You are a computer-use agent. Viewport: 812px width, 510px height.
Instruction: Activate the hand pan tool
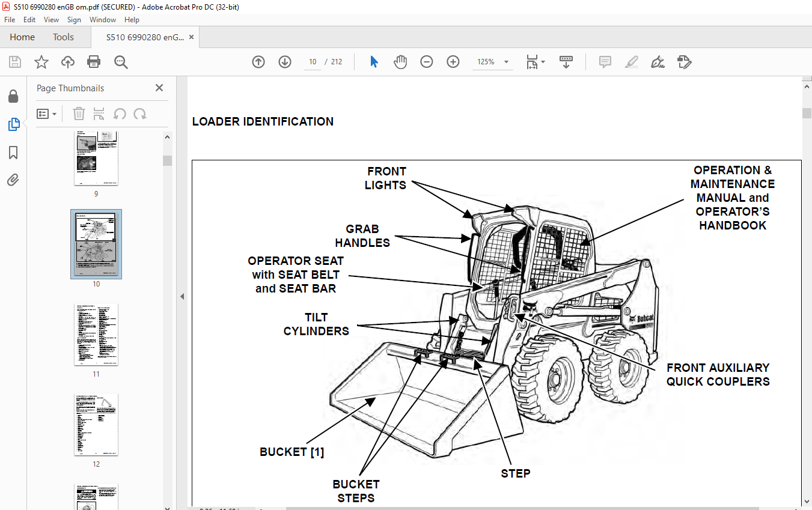400,62
